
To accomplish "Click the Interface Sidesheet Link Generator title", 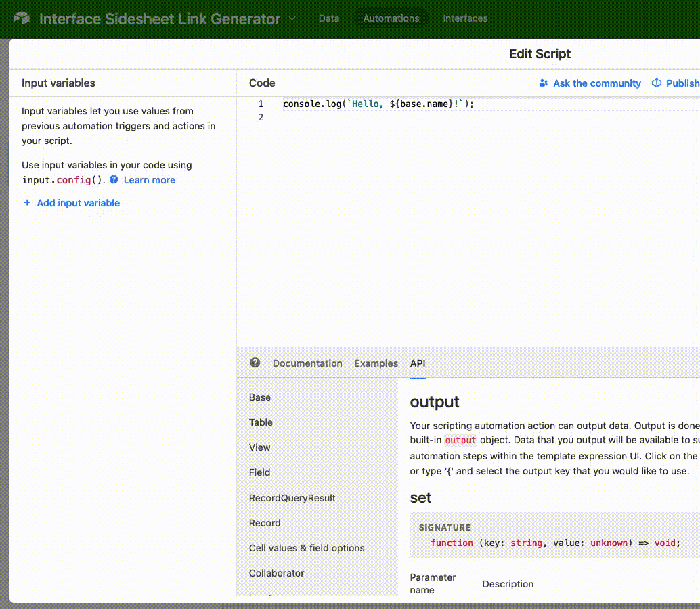I will click(x=160, y=19).
